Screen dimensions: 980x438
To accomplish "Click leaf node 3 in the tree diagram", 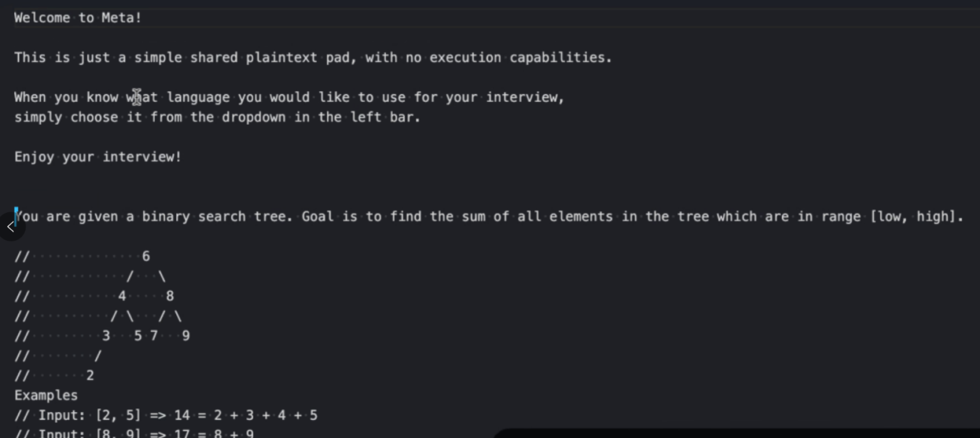I will pos(106,336).
